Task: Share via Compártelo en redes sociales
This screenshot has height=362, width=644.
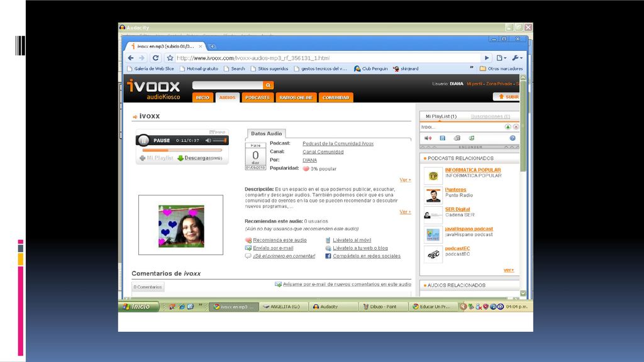Action: tap(367, 256)
